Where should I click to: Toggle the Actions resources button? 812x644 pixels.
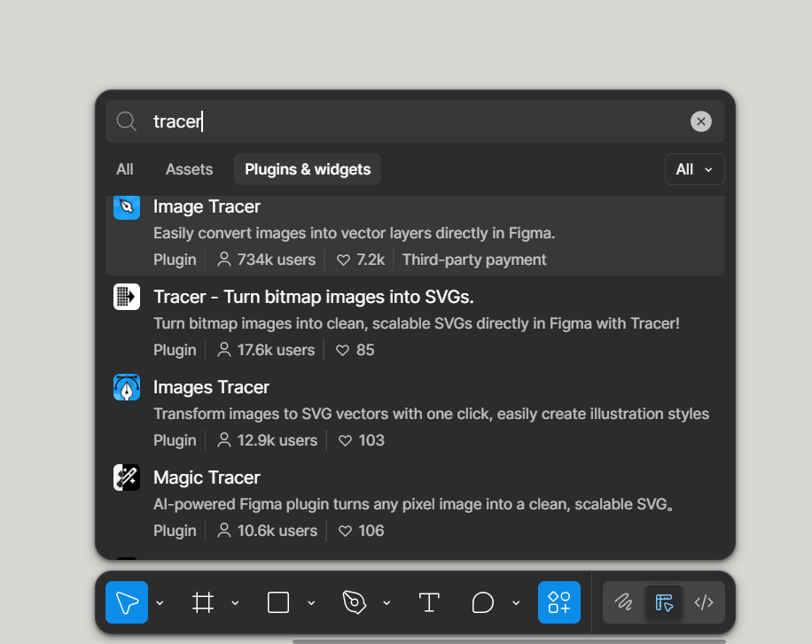[x=559, y=602]
